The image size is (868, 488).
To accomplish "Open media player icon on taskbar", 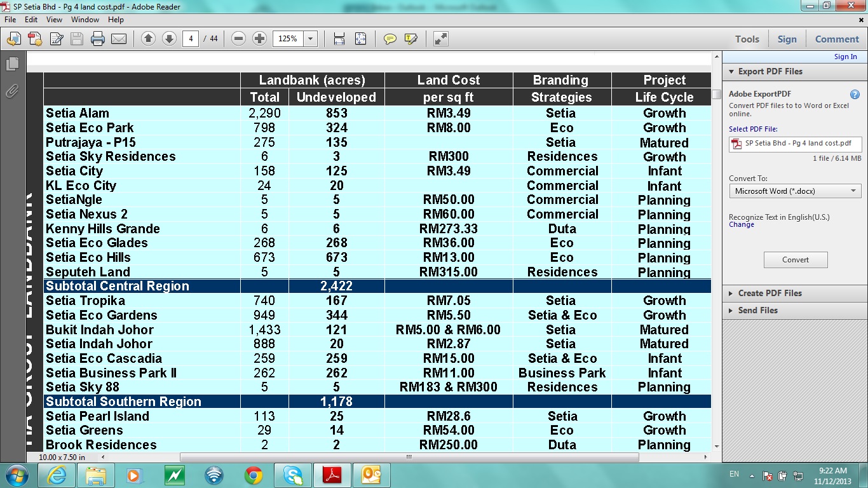I will pyautogui.click(x=135, y=475).
